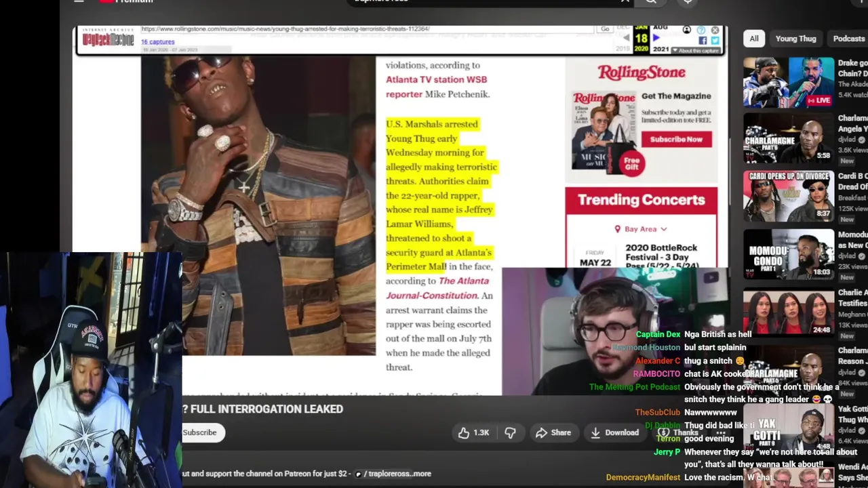This screenshot has width=868, height=488.
Task: Select the JAN 18 2020 capture date
Action: tap(641, 38)
